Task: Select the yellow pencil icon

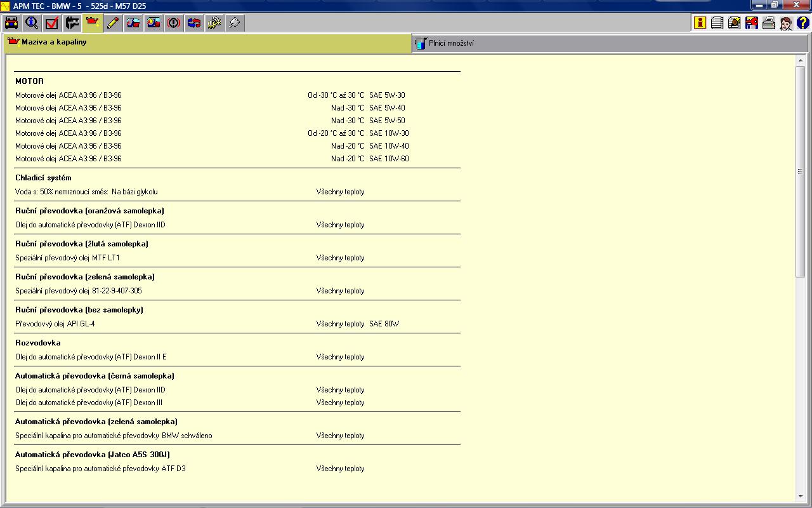Action: tap(113, 23)
